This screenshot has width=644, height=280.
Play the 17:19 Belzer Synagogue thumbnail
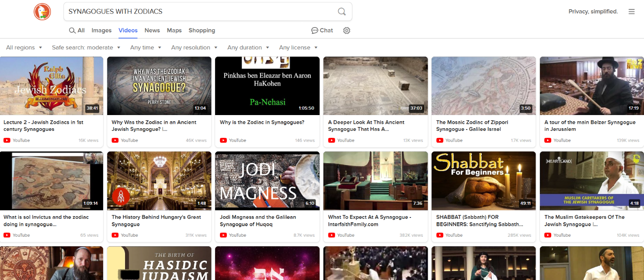(x=592, y=86)
